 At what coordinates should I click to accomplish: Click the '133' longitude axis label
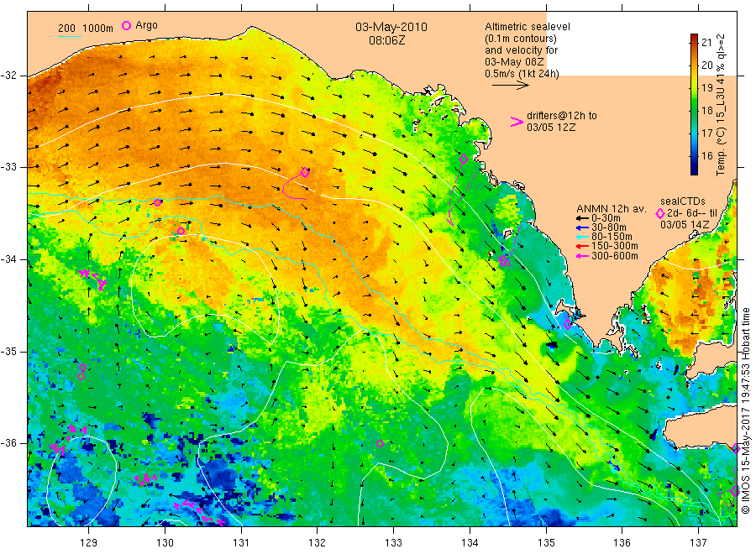point(393,543)
